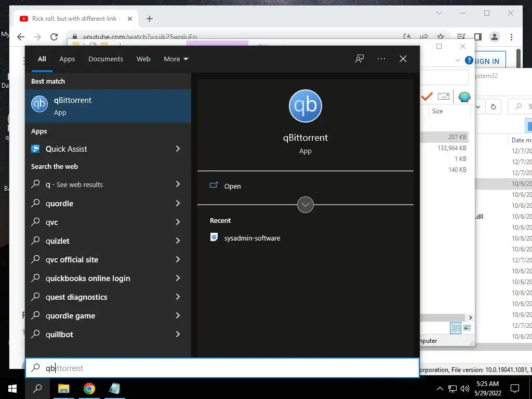Open notification center icon

point(515,389)
